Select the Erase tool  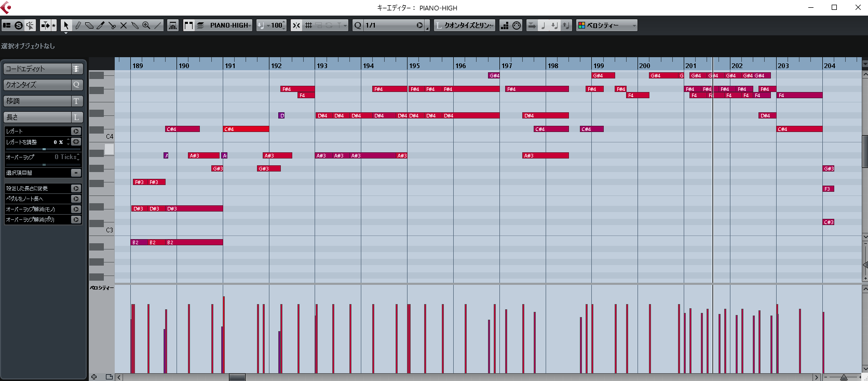[89, 25]
